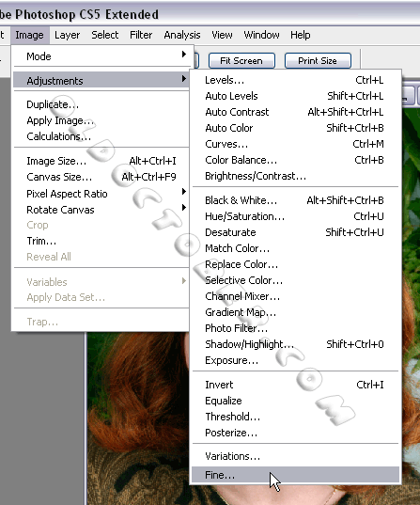420x505 pixels.
Task: Select Levels adjustment
Action: (295, 80)
